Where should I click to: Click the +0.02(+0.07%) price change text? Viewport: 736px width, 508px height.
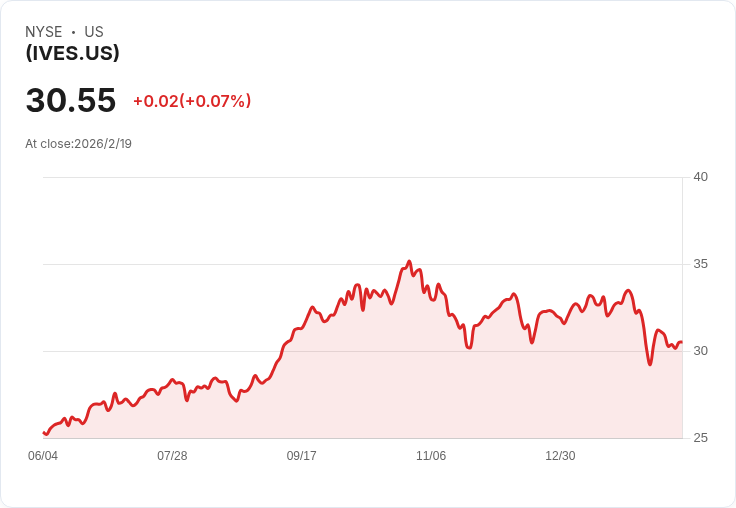192,101
